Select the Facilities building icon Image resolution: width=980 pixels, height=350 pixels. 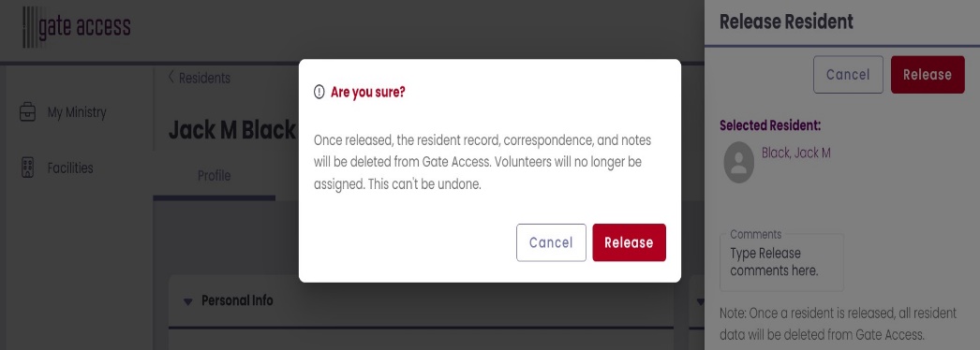tap(27, 168)
